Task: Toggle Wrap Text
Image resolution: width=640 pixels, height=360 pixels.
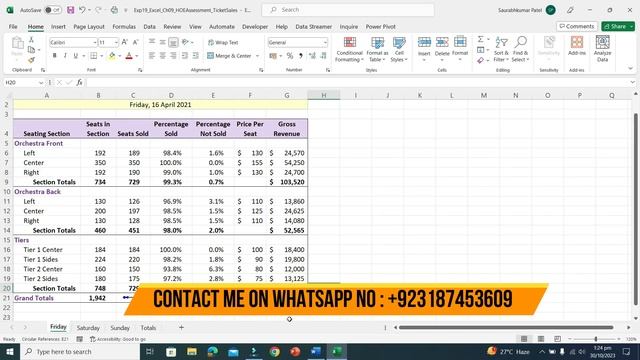Action: point(223,42)
